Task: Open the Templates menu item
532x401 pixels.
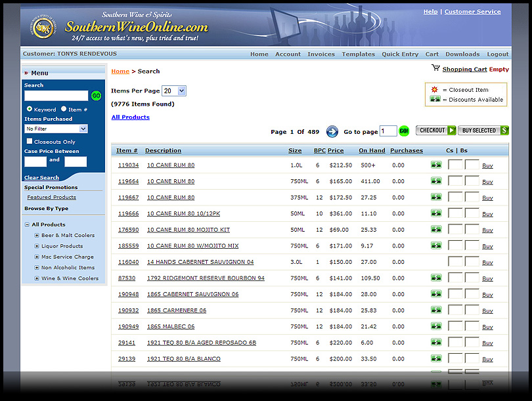Action: pyautogui.click(x=359, y=54)
